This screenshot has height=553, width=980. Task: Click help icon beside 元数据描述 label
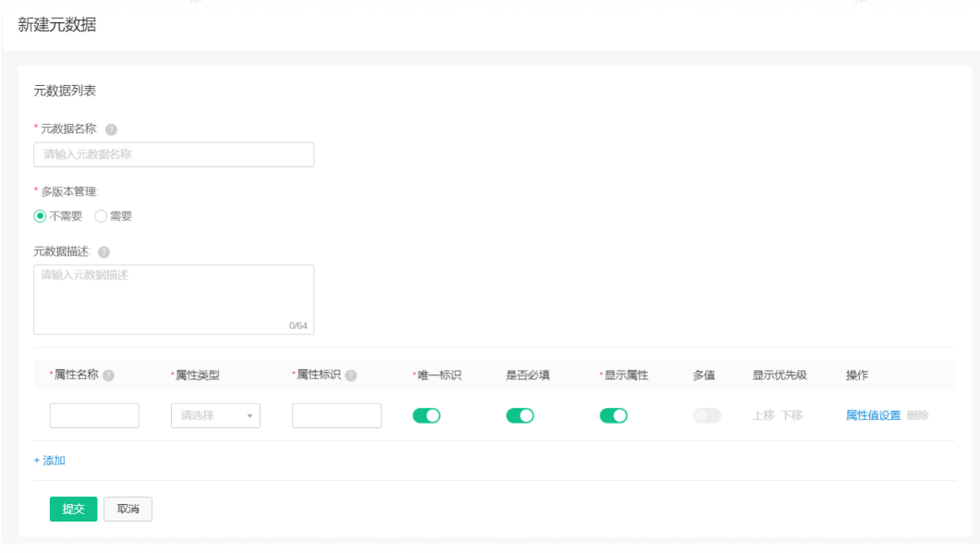[104, 252]
